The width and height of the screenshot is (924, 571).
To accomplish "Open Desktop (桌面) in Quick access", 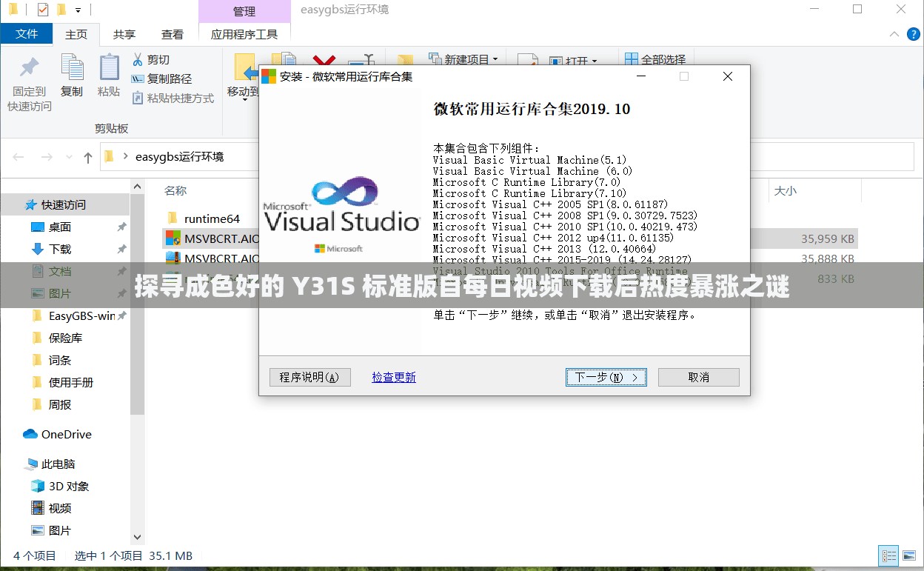I will click(60, 227).
